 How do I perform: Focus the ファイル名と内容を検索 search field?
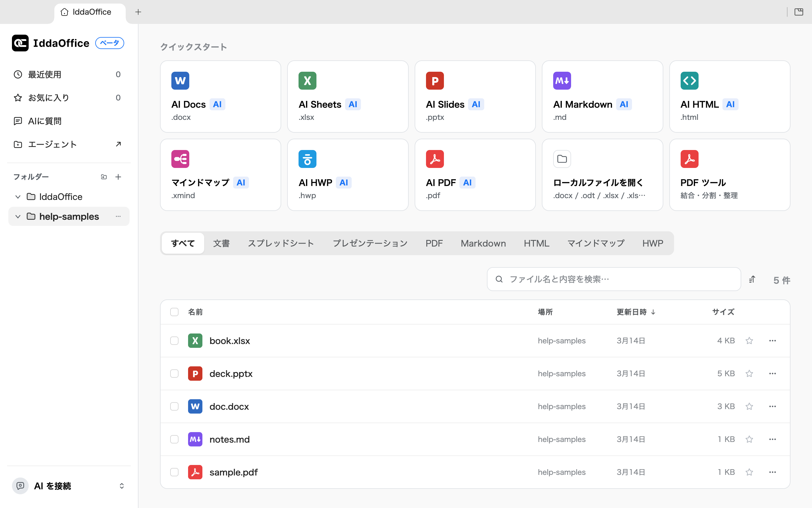[x=614, y=279]
